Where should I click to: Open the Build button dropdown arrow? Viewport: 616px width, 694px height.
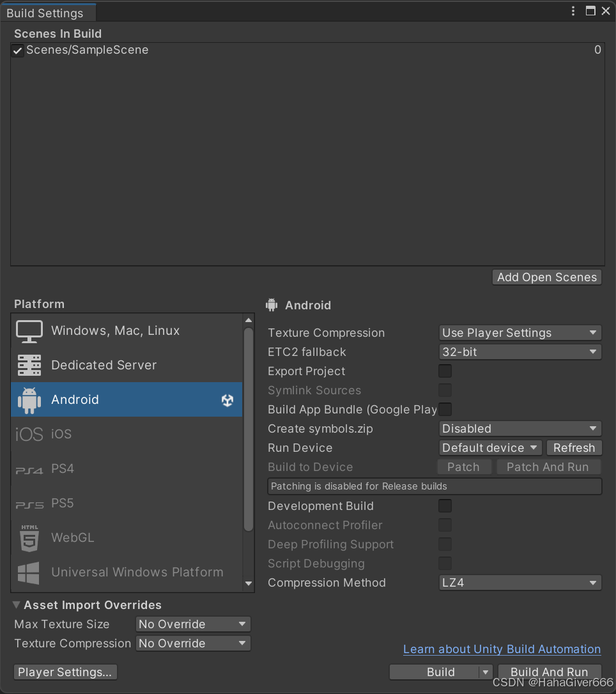(x=486, y=672)
